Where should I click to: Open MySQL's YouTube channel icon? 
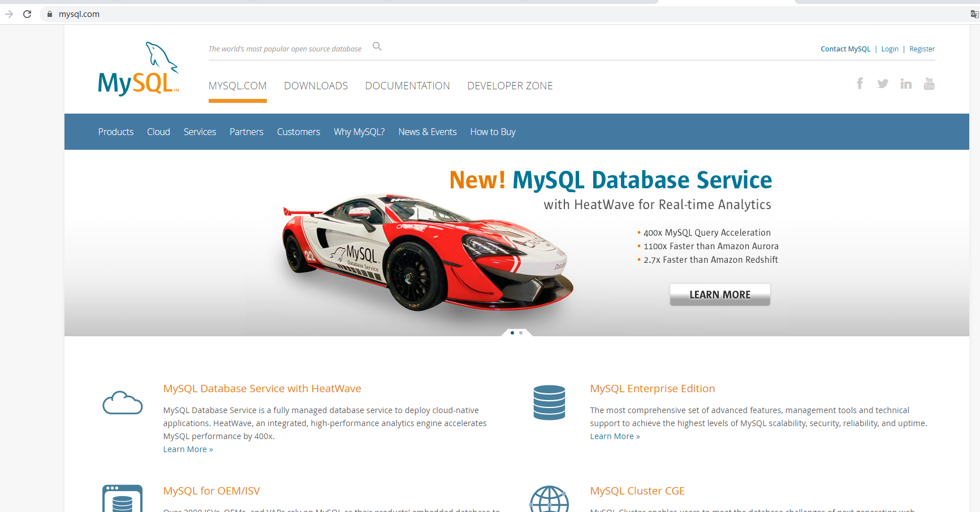[929, 83]
